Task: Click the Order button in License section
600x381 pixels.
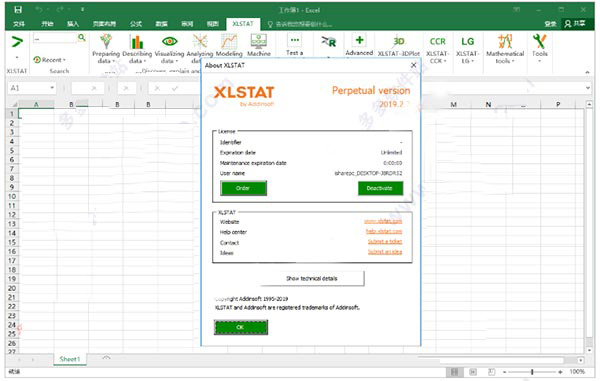Action: tap(243, 188)
